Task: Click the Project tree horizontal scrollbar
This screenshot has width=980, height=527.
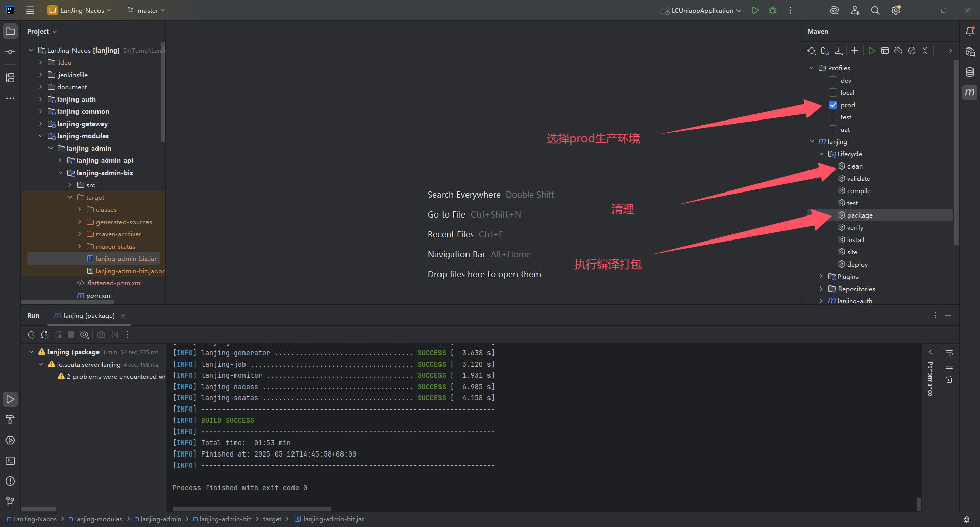Action: coord(67,301)
